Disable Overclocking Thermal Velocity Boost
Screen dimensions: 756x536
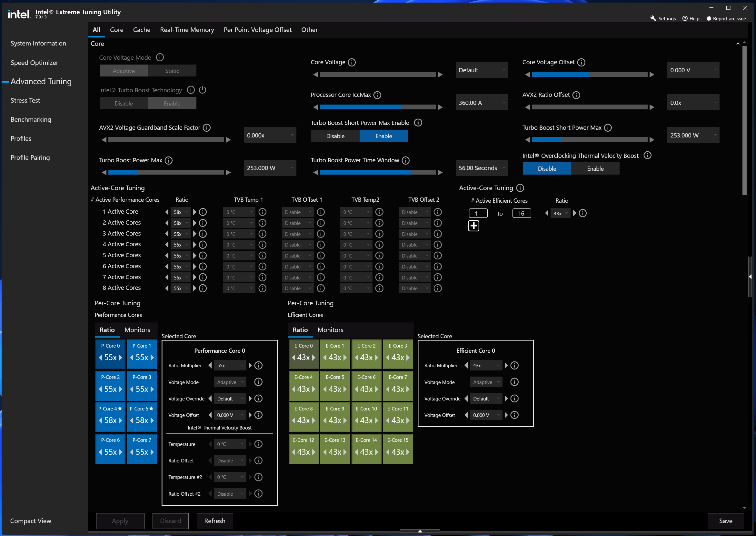click(x=547, y=169)
